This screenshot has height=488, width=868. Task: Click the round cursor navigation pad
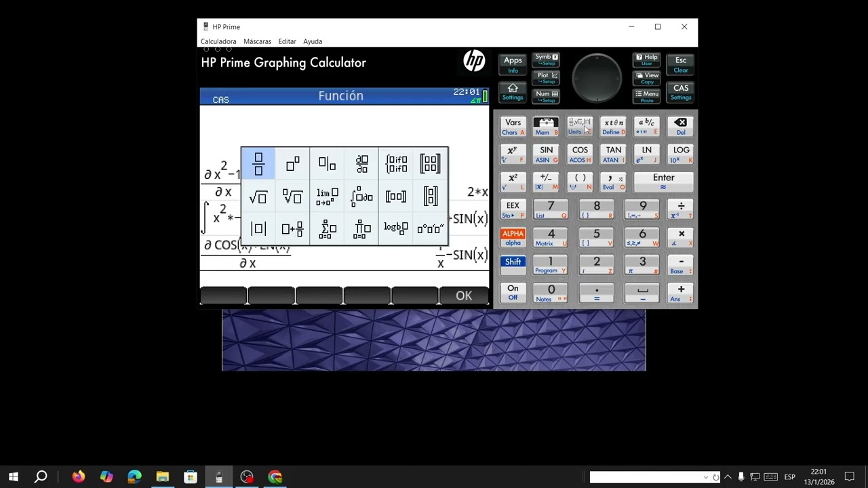coord(597,78)
